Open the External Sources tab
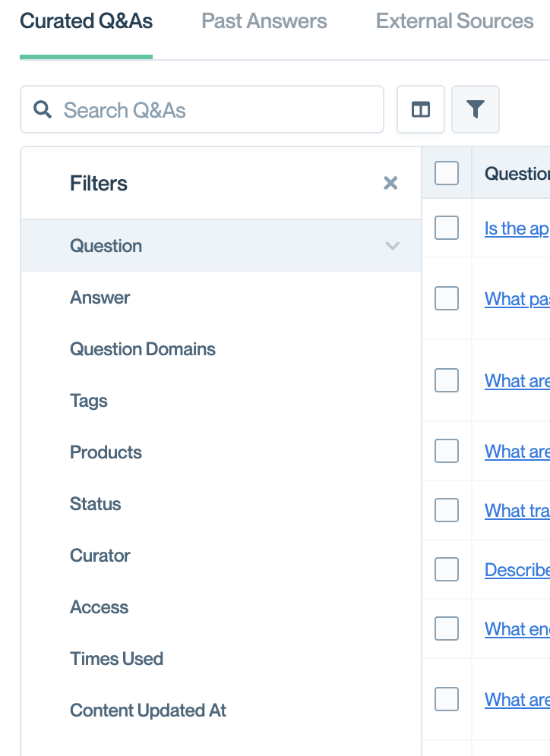 pyautogui.click(x=454, y=21)
